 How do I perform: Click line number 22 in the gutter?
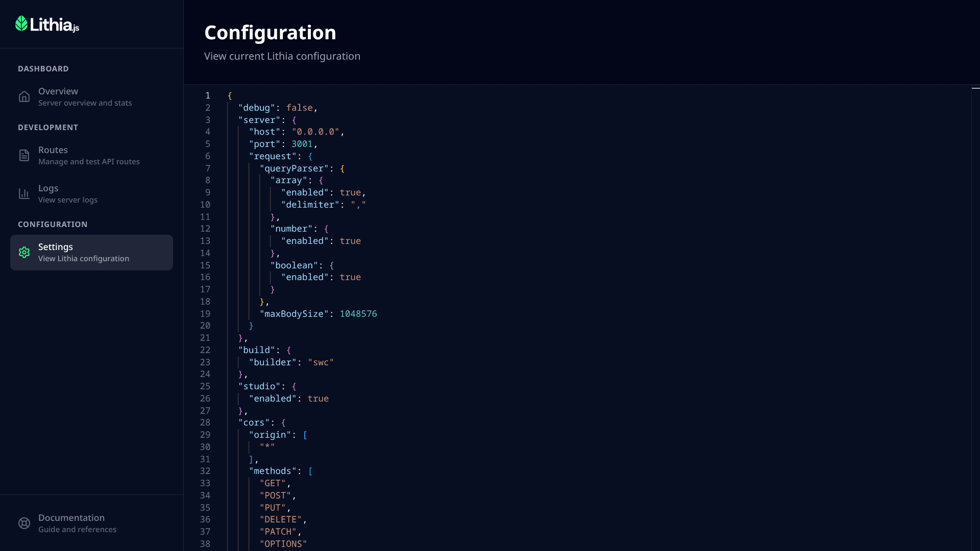pos(205,350)
